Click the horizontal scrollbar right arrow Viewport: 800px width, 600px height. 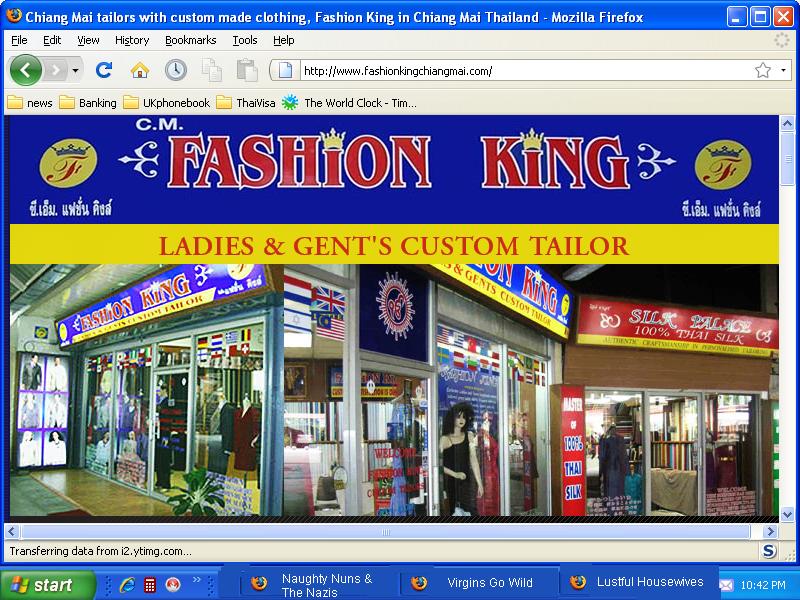click(x=770, y=532)
